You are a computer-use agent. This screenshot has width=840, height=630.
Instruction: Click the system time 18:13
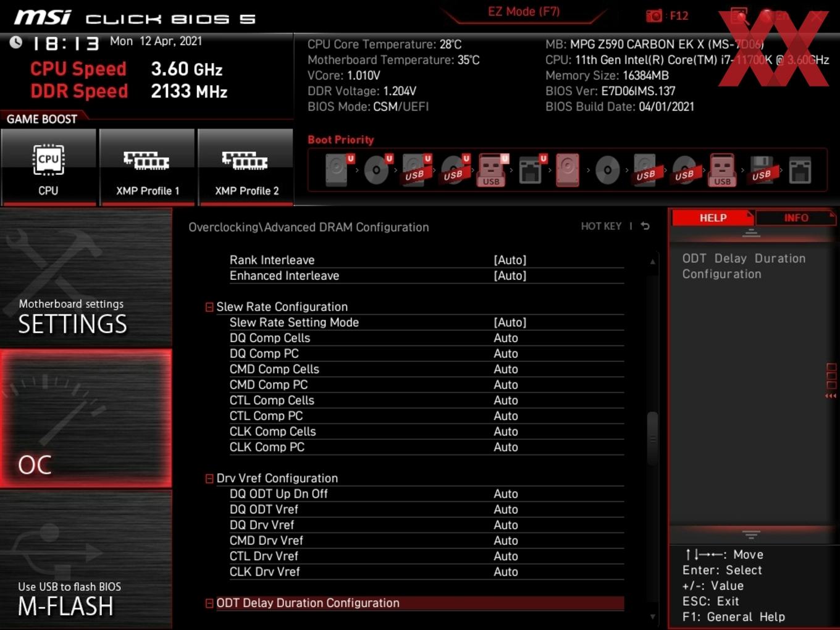(65, 43)
